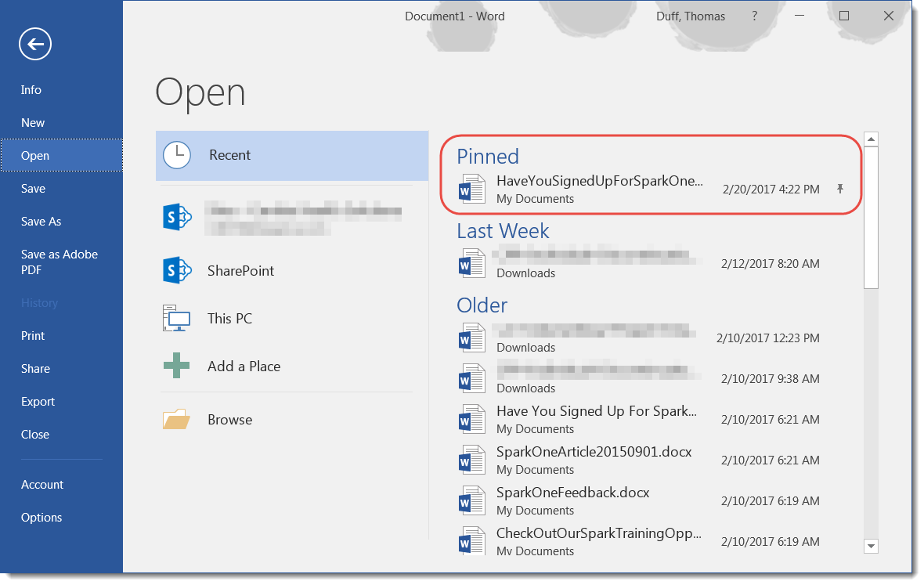Click the green Add a Place plus icon
924x585 pixels.
tap(177, 366)
